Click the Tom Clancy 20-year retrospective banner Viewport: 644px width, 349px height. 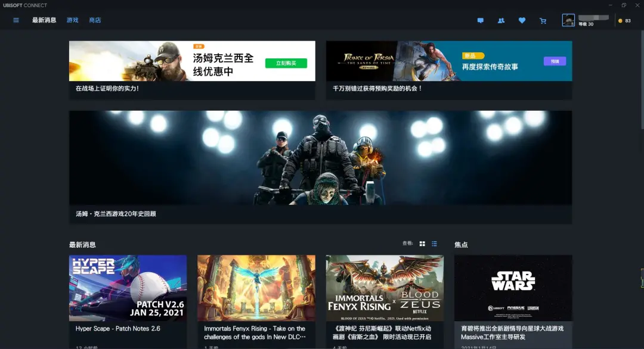(x=321, y=157)
